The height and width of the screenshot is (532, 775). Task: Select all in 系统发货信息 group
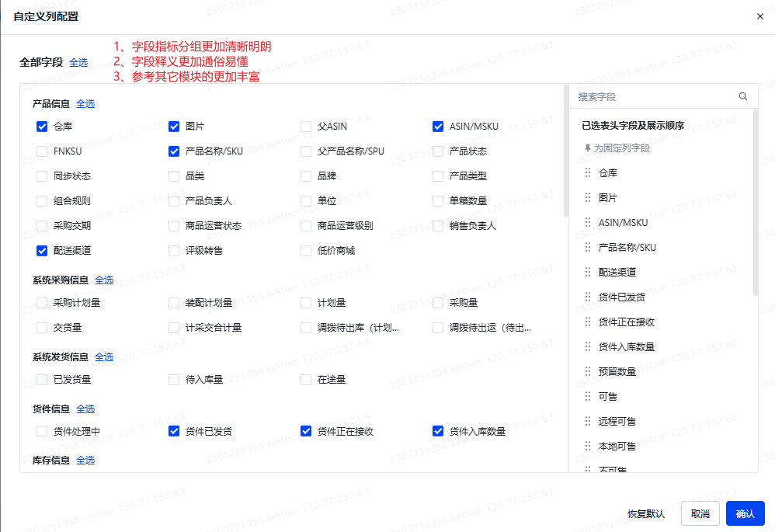coord(104,357)
